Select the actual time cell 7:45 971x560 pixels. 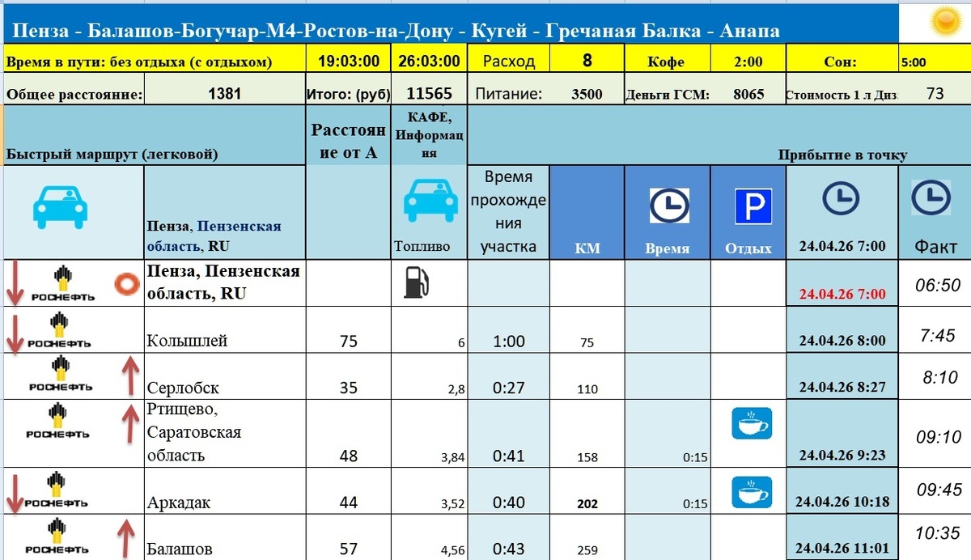934,330
